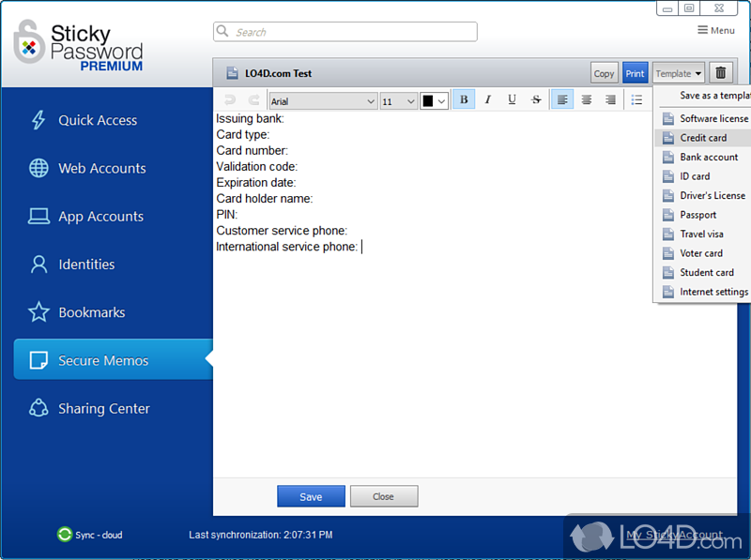Open the Template dropdown button
Image resolution: width=751 pixels, height=560 pixels.
(x=678, y=73)
